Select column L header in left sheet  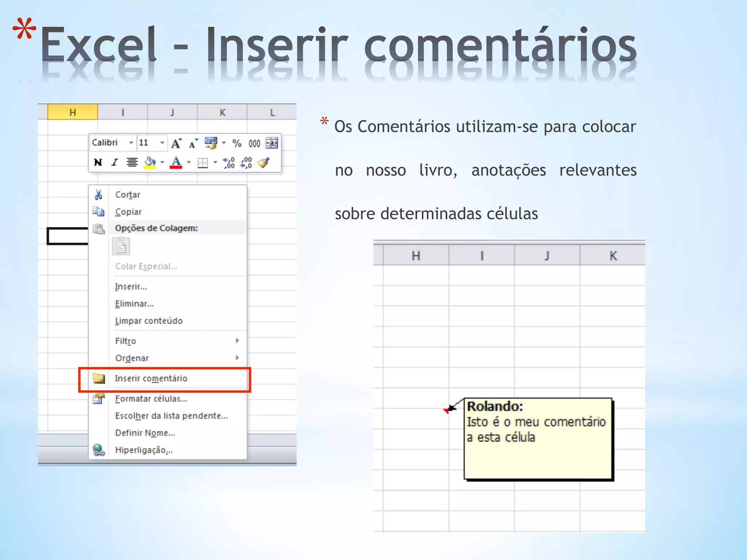pos(272,112)
